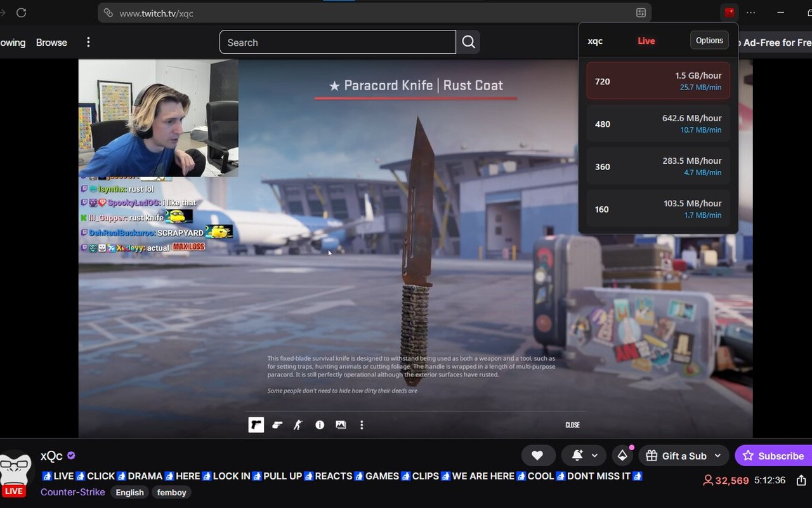Click the 103.5 MB/hour size text
This screenshot has height=508, width=812.
[692, 203]
